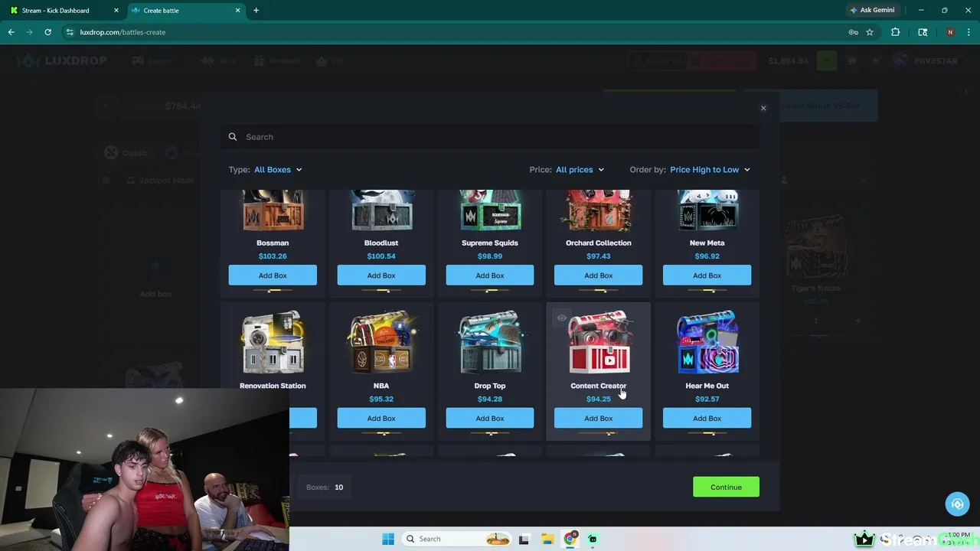980x551 pixels.
Task: Open the Chrome three-dot menu
Action: pos(969,32)
